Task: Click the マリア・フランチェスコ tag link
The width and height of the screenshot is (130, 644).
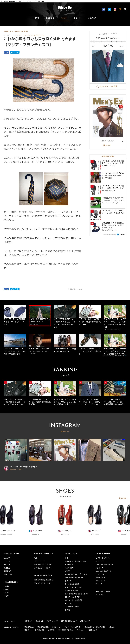Action: (x=25, y=35)
